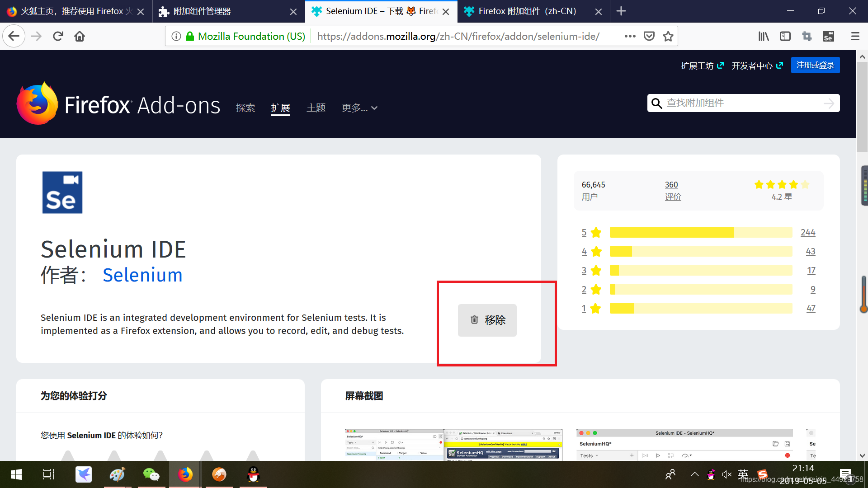Open the 360 评价 reviews link
This screenshot has height=488, width=868.
click(673, 191)
